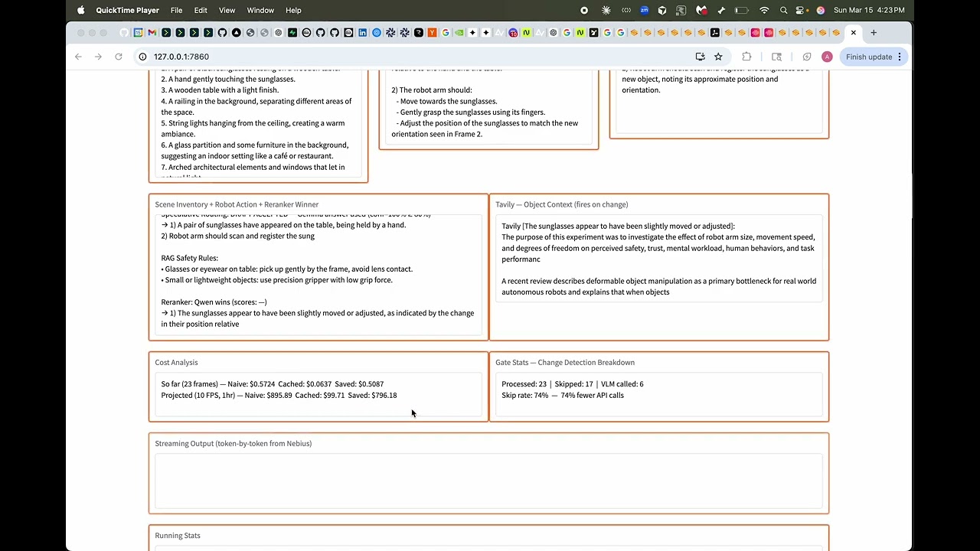Click the install app icon in address bar

pos(700,57)
